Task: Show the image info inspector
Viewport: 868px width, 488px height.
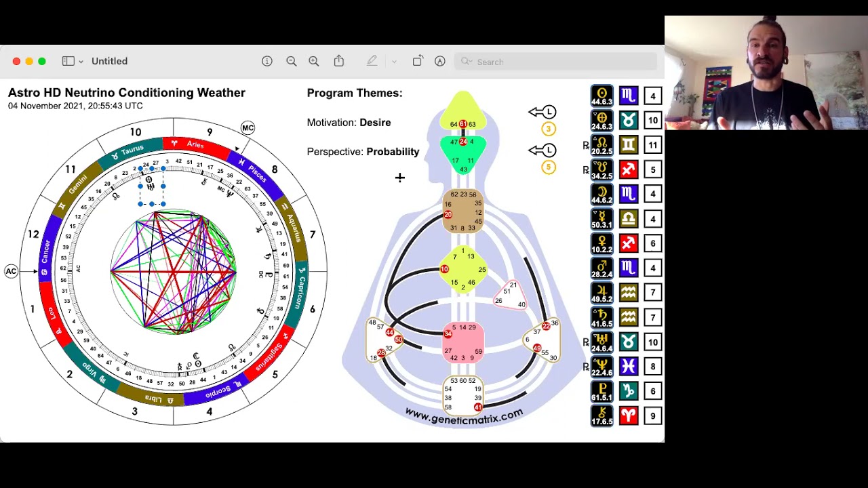Action: (267, 61)
